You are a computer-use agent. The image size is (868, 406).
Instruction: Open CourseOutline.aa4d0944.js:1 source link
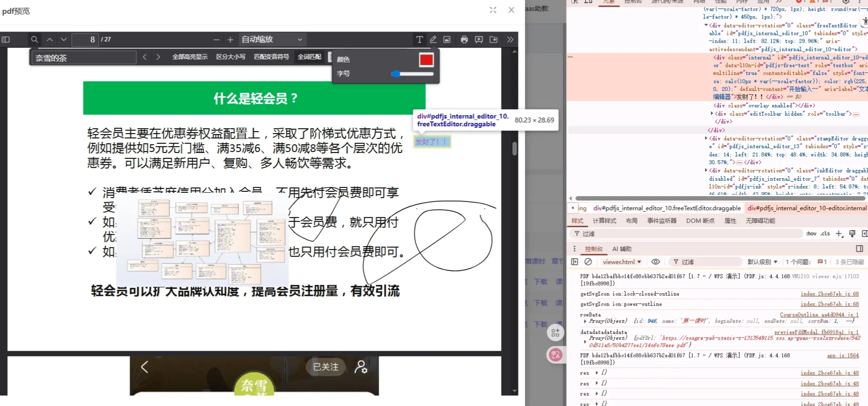pyautogui.click(x=819, y=315)
